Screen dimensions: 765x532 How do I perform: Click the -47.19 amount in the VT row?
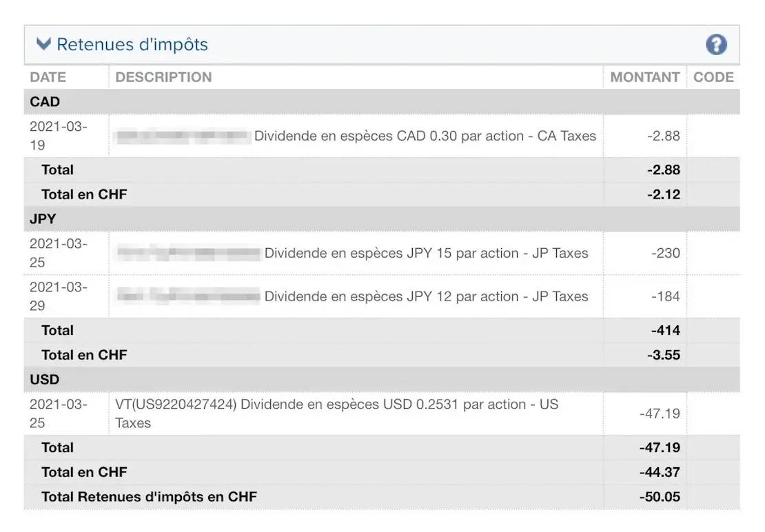pos(660,413)
